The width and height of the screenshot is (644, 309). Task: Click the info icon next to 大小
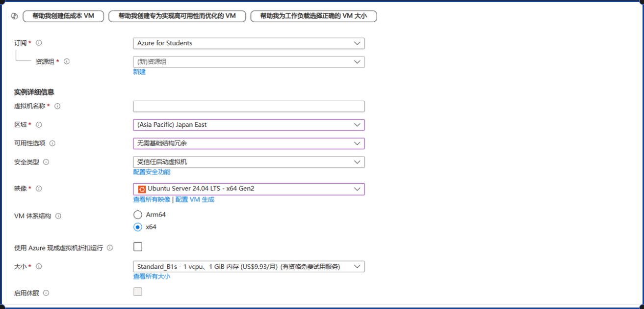39,266
